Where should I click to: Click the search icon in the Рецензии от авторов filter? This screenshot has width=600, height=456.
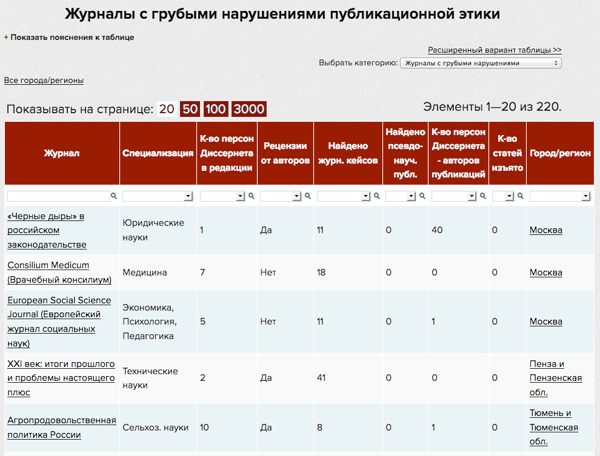pos(307,197)
